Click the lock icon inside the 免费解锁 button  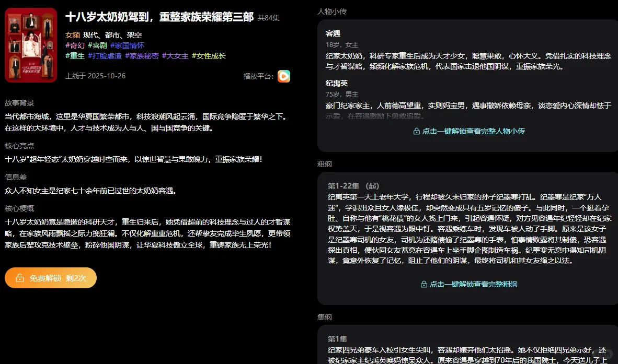coord(19,278)
